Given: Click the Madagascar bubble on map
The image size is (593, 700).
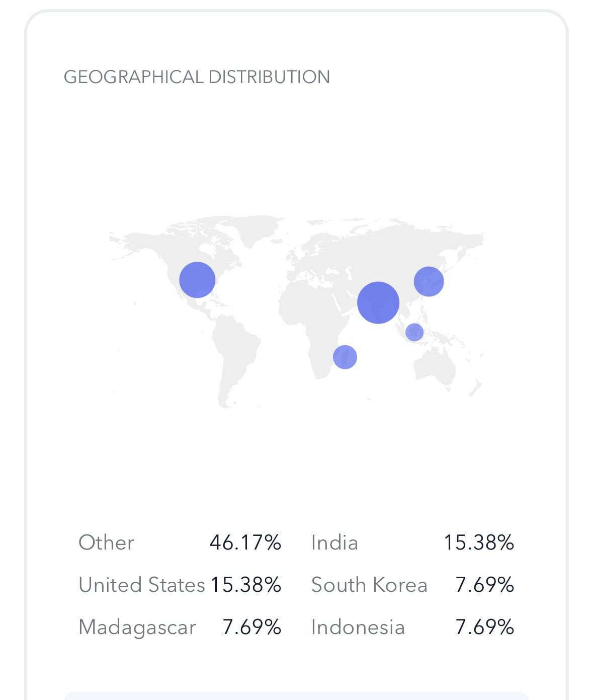Looking at the screenshot, I should tap(345, 357).
